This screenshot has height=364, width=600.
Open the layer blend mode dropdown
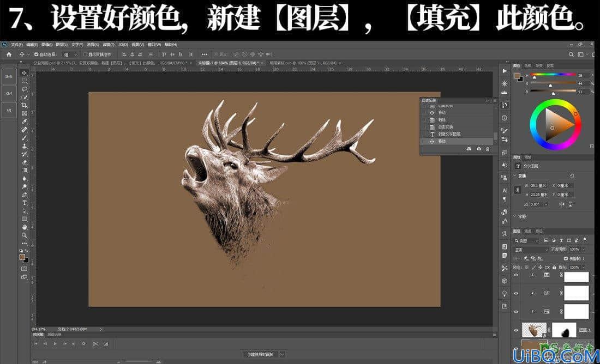click(531, 249)
